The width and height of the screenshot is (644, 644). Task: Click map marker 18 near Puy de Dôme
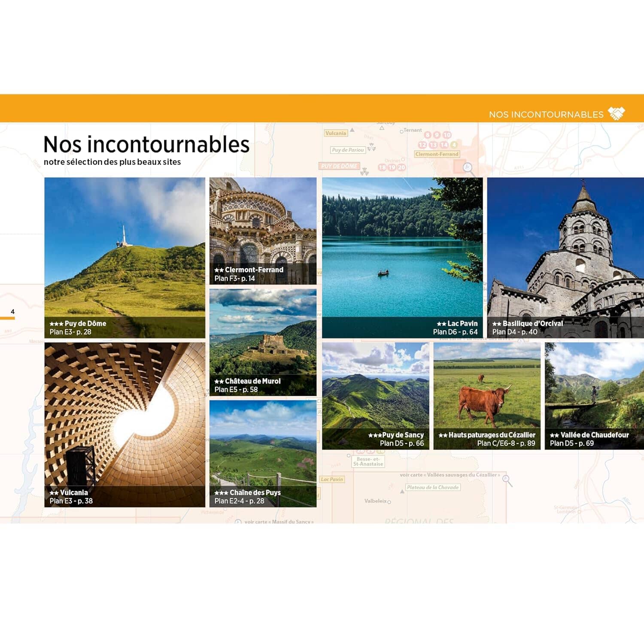383,167
